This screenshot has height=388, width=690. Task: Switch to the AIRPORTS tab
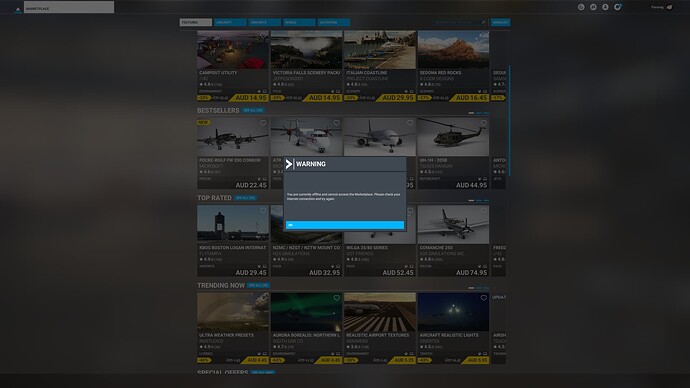coord(264,22)
